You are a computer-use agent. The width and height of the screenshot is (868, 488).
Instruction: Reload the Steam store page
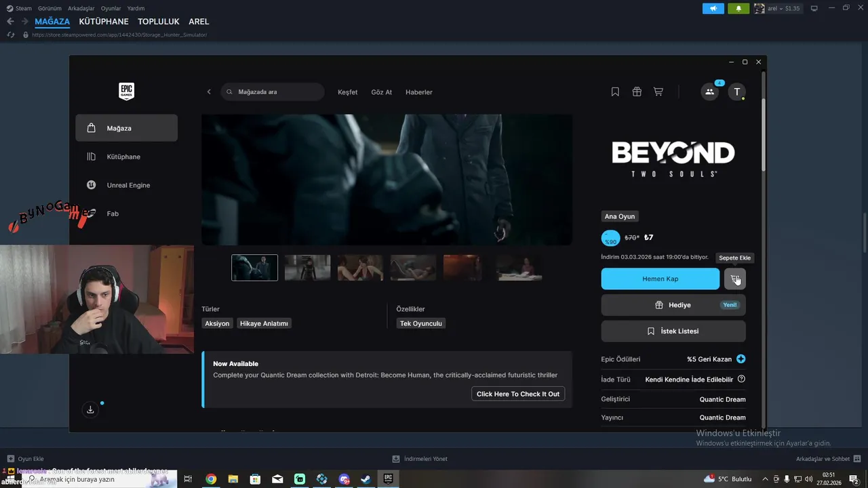11,35
